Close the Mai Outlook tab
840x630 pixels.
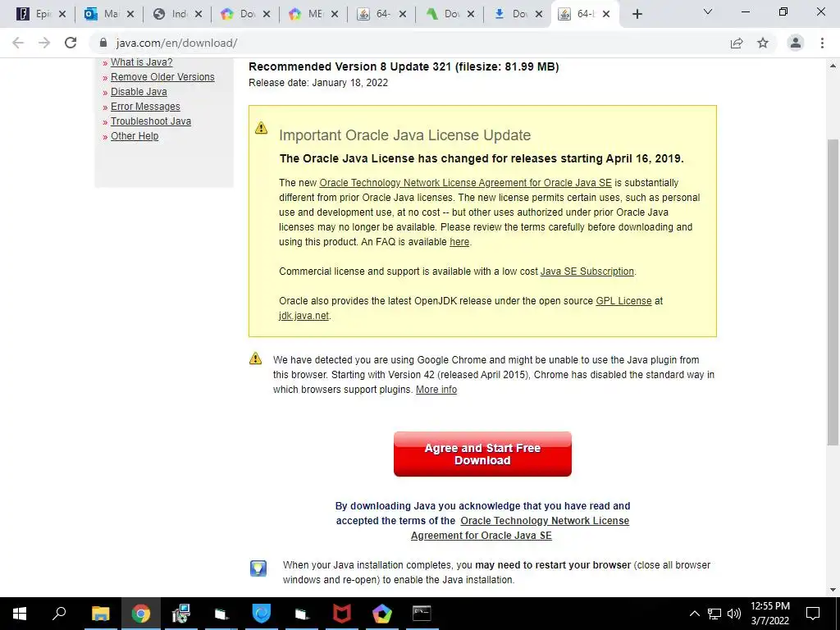(130, 15)
